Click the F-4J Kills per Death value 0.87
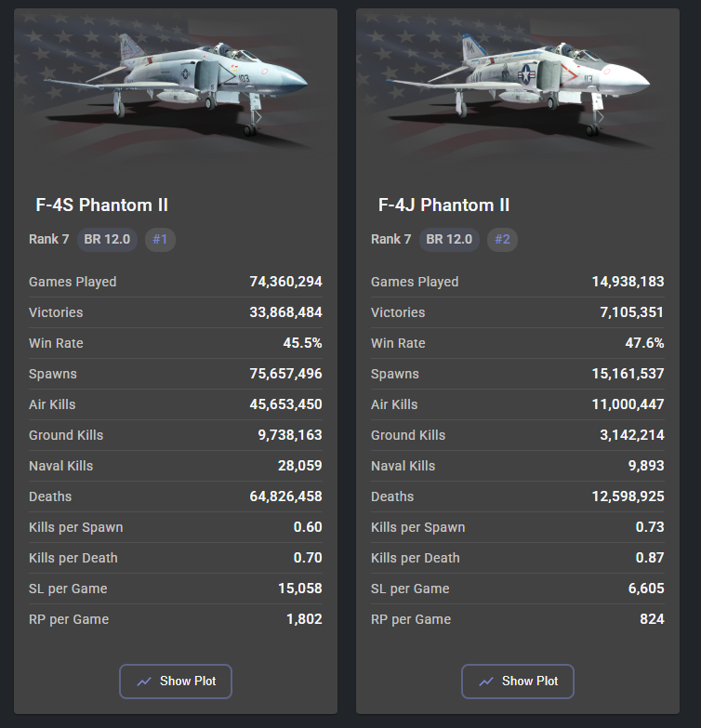 pyautogui.click(x=649, y=558)
